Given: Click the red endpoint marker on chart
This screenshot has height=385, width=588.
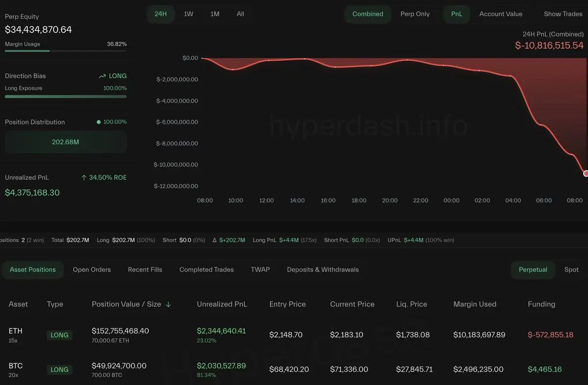Looking at the screenshot, I should (586, 174).
